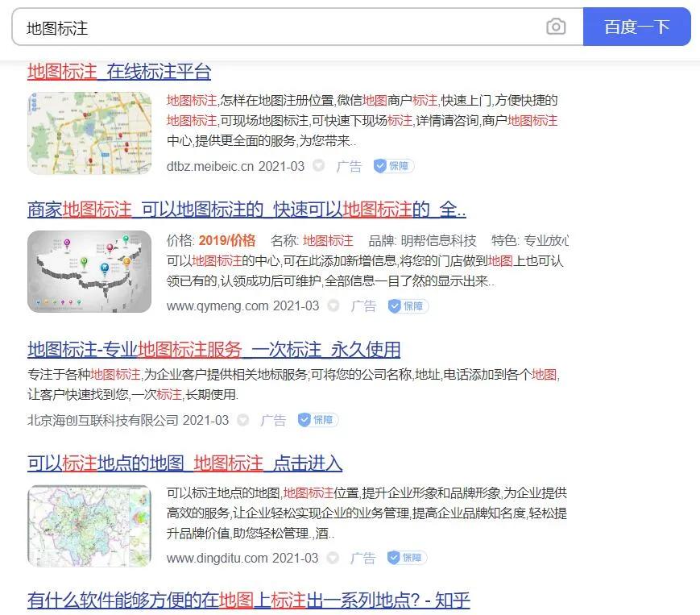This screenshot has height=615, width=700.
Task: Click the 保障 badge under 北京海创互联 result
Action: (x=317, y=420)
